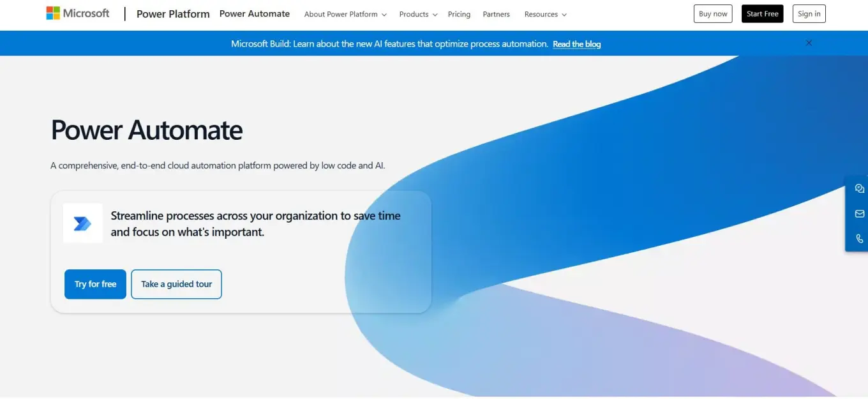This screenshot has width=868, height=399.
Task: Click the 'Streamline processes across your organization' text
Action: coord(256,223)
